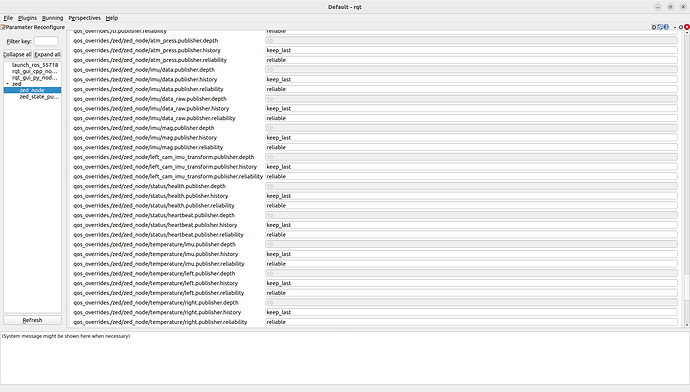Select the rqt_gui_cpp_no... tree entry
This screenshot has width=690, height=392.
pos(35,71)
